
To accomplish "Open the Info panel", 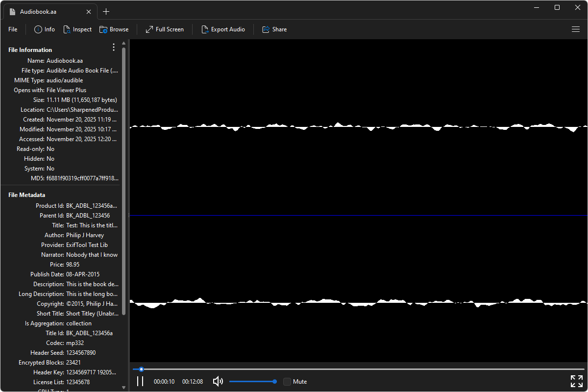I will coord(44,29).
